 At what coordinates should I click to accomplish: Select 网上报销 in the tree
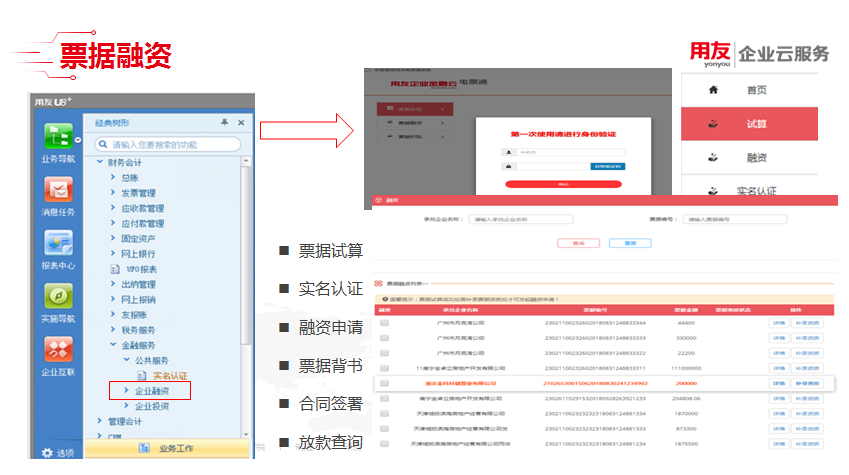[138, 300]
